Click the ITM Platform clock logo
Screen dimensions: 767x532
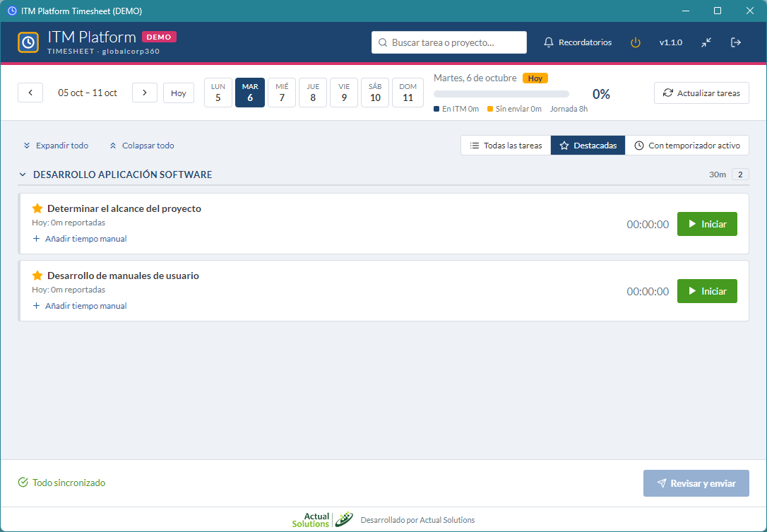pyautogui.click(x=28, y=42)
